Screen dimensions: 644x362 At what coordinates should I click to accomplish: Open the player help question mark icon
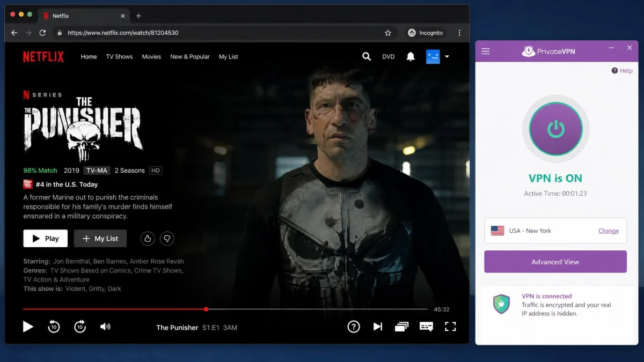354,326
